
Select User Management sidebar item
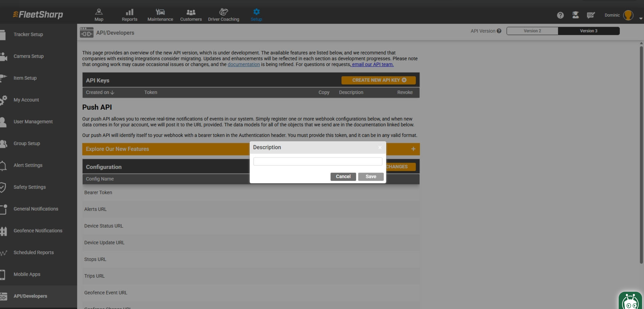pyautogui.click(x=33, y=122)
